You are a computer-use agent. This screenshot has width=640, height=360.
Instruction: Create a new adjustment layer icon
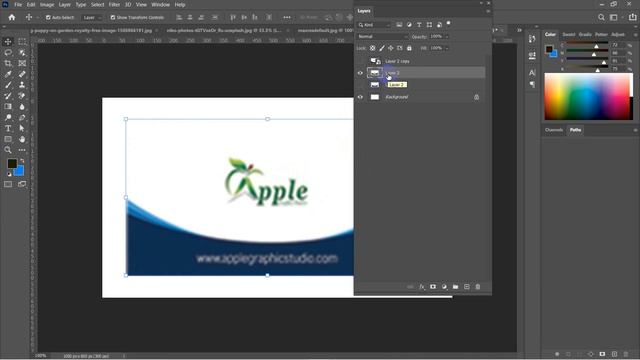(444, 287)
